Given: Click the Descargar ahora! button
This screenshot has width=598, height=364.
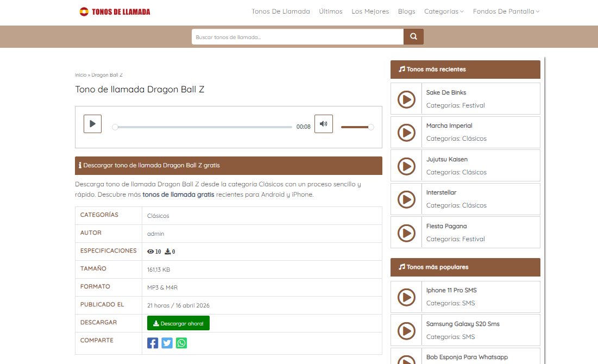Looking at the screenshot, I should tap(179, 323).
